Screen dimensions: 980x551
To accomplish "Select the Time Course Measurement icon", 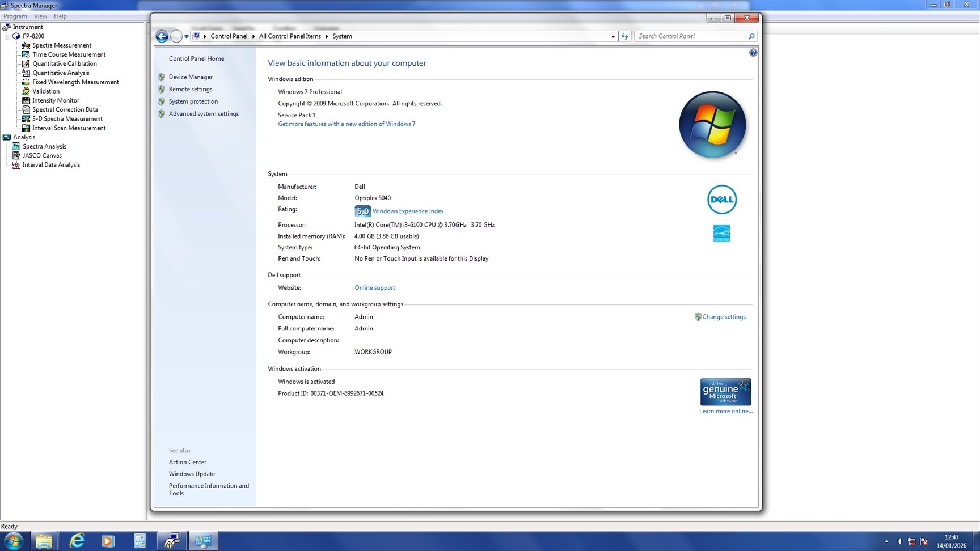I will [26, 54].
